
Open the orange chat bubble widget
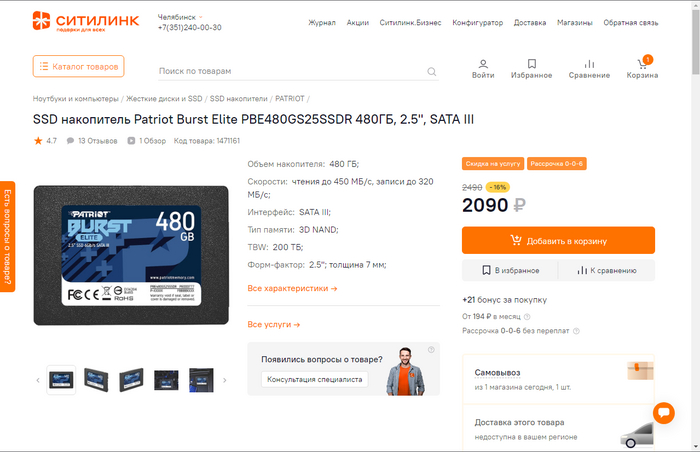coord(664,413)
